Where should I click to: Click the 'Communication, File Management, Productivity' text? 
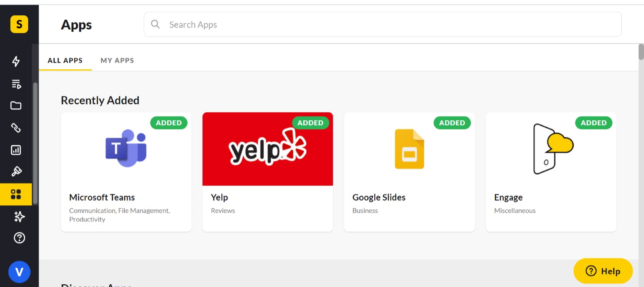(x=120, y=215)
